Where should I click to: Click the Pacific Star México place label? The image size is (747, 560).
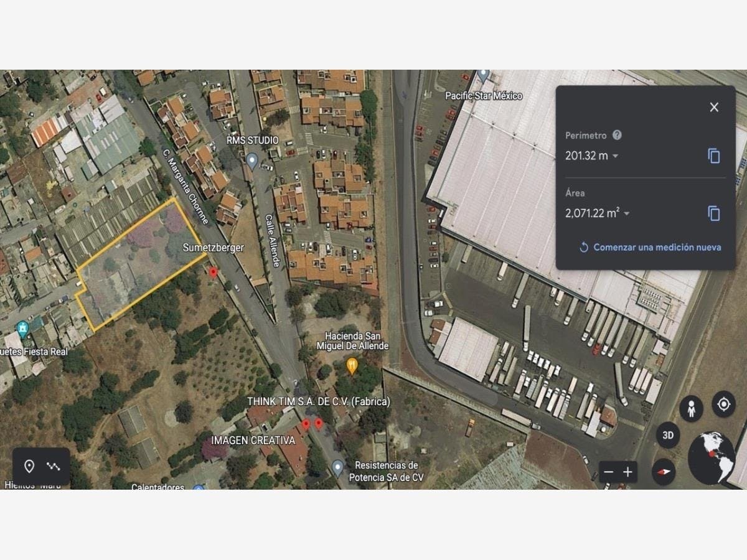[484, 96]
